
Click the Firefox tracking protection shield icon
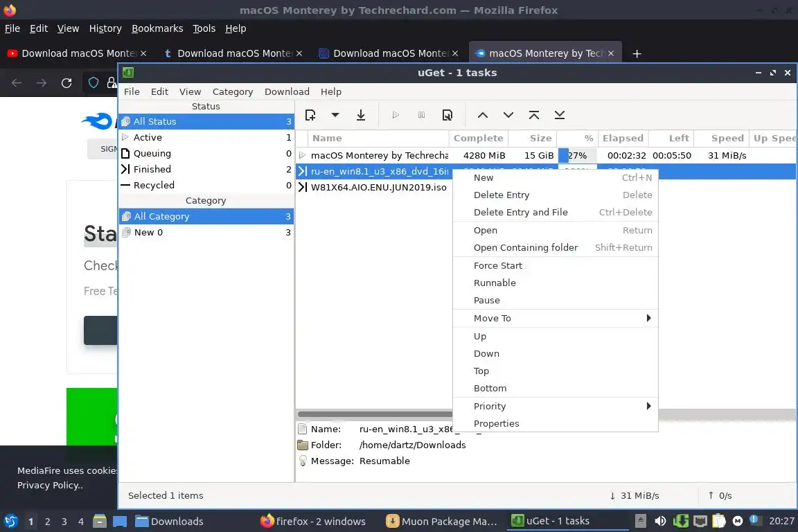tap(94, 82)
